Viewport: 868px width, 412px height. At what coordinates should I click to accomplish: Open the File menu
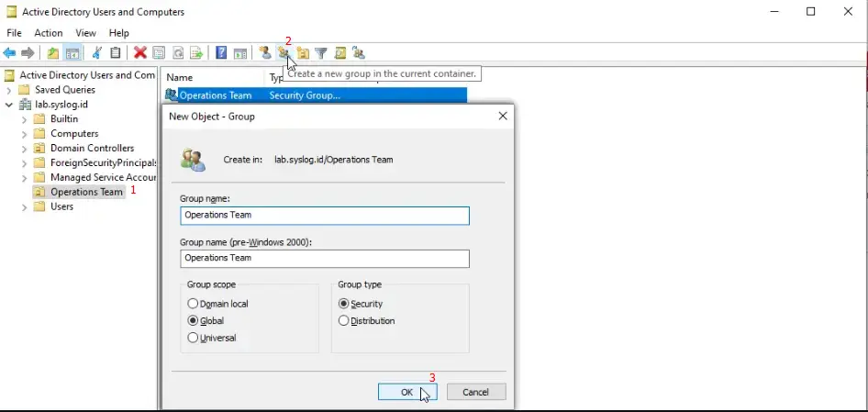(14, 33)
